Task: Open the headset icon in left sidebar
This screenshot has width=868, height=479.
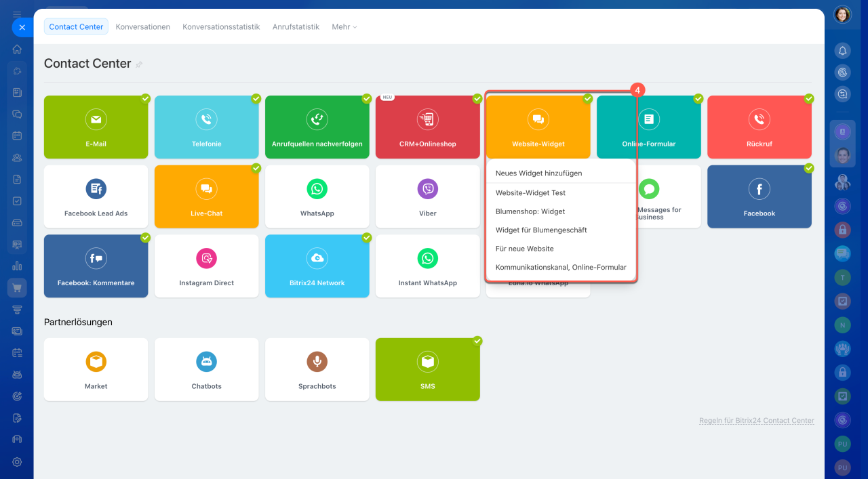Action: tap(17, 439)
